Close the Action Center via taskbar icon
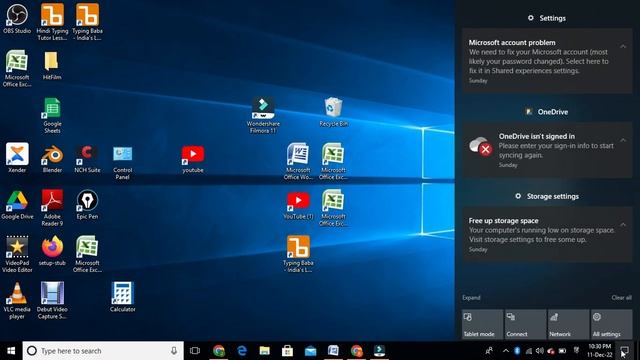 (x=624, y=351)
